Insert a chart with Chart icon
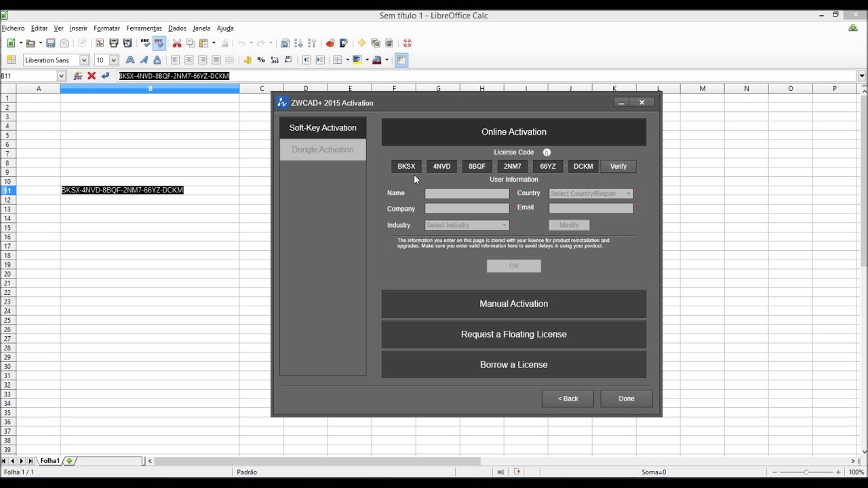The height and width of the screenshot is (488, 868). (330, 43)
